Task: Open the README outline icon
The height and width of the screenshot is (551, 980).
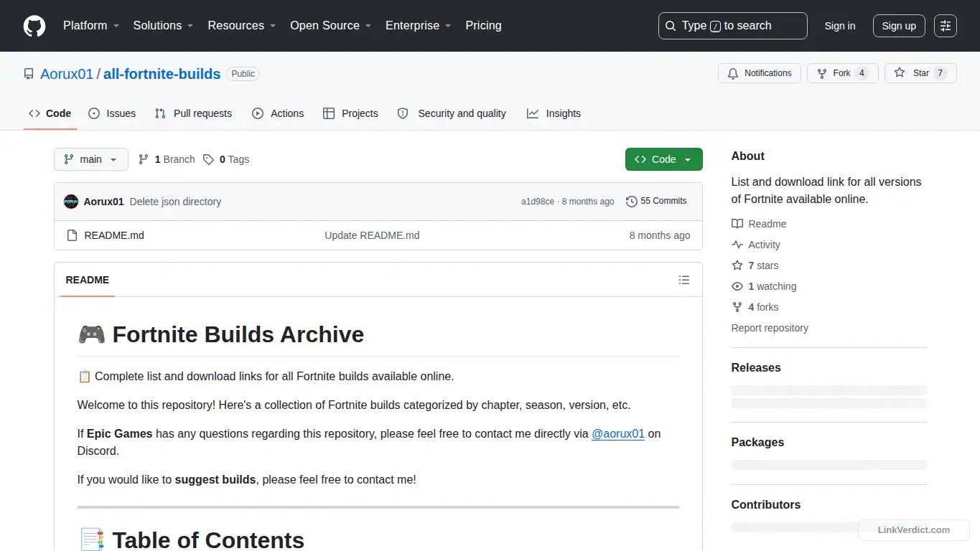Action: (x=684, y=280)
